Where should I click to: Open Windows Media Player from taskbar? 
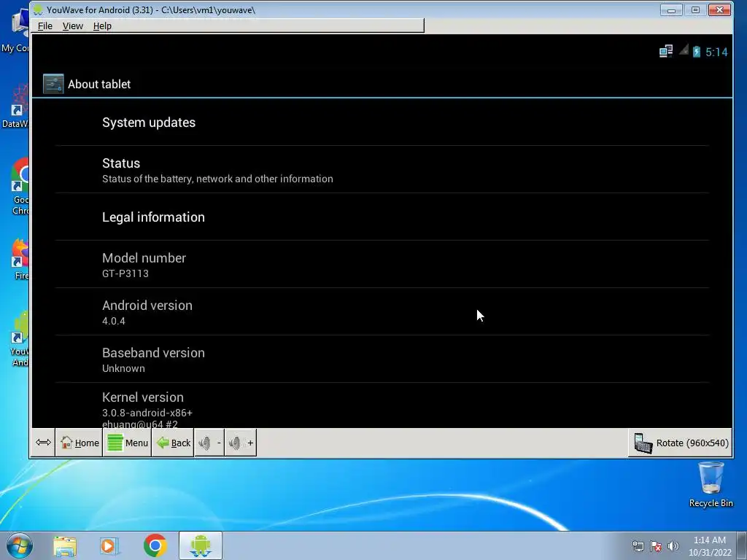pyautogui.click(x=109, y=546)
